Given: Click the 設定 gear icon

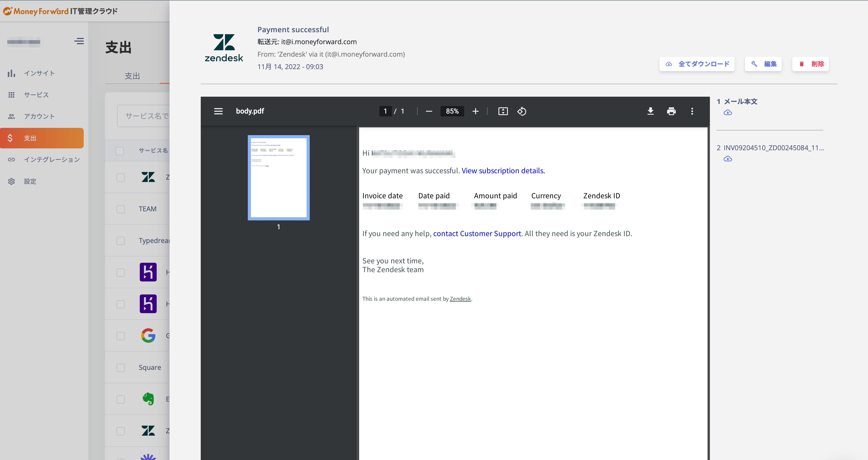Looking at the screenshot, I should pos(11,181).
